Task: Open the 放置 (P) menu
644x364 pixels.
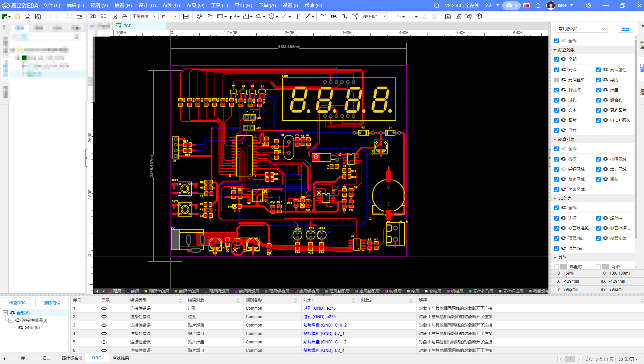Action: pyautogui.click(x=123, y=5)
